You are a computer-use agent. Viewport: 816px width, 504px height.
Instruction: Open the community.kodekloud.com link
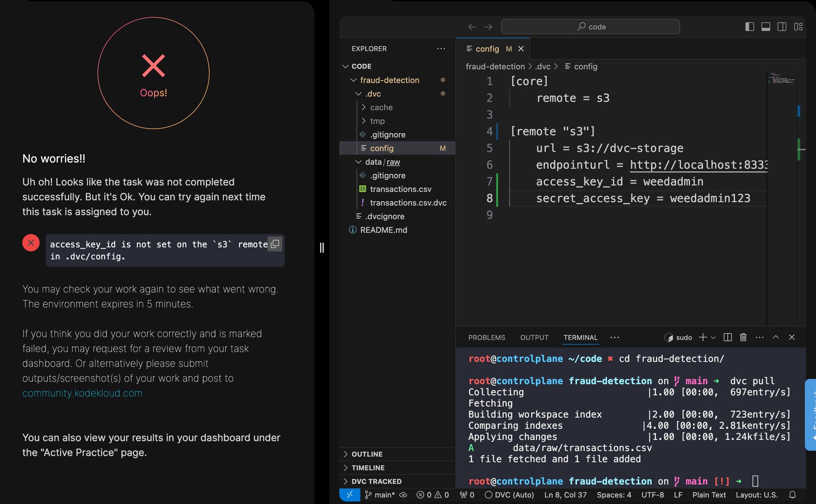point(82,393)
